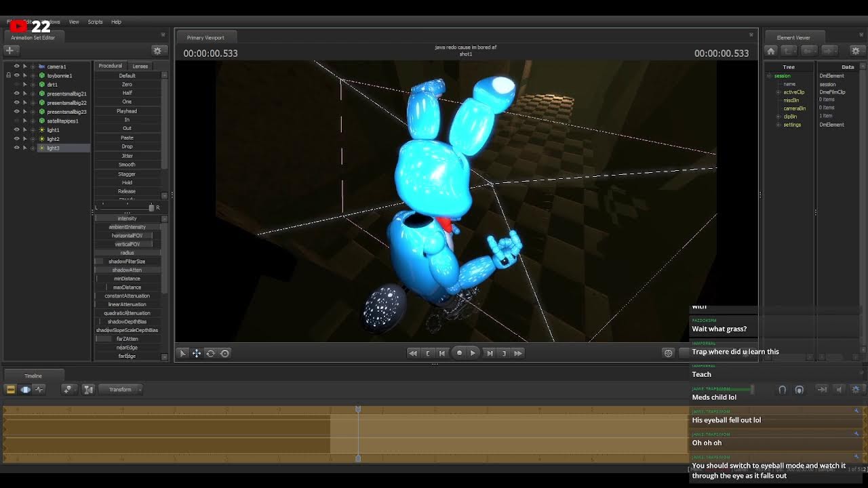
Task: Select the viewport selection arrow tool
Action: [182, 353]
